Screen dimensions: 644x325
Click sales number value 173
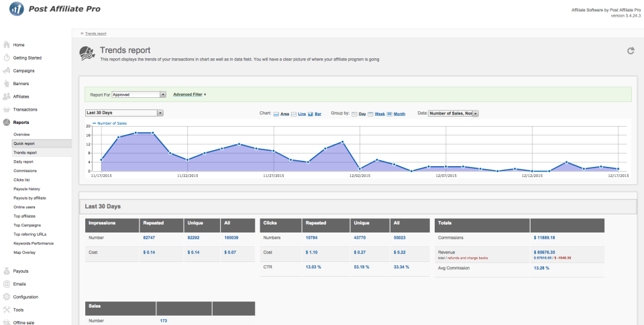point(164,321)
